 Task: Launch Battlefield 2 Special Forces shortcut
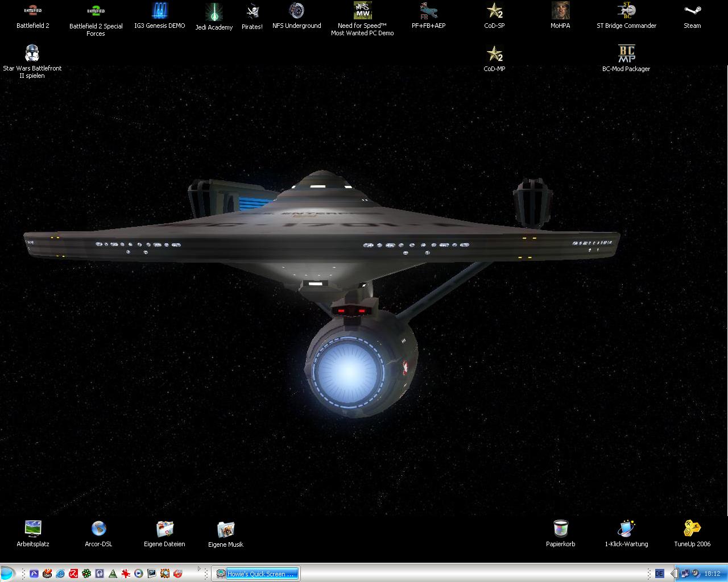point(96,20)
